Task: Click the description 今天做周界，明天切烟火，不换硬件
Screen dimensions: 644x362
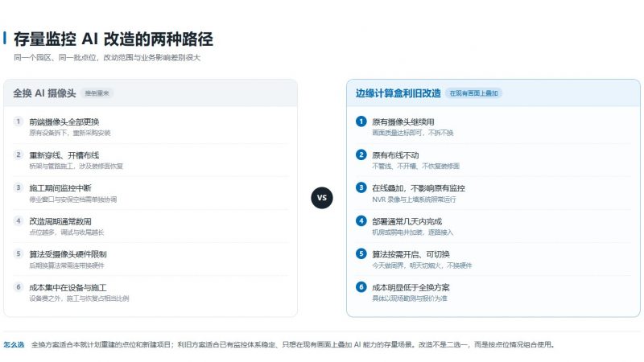Action: (422, 265)
